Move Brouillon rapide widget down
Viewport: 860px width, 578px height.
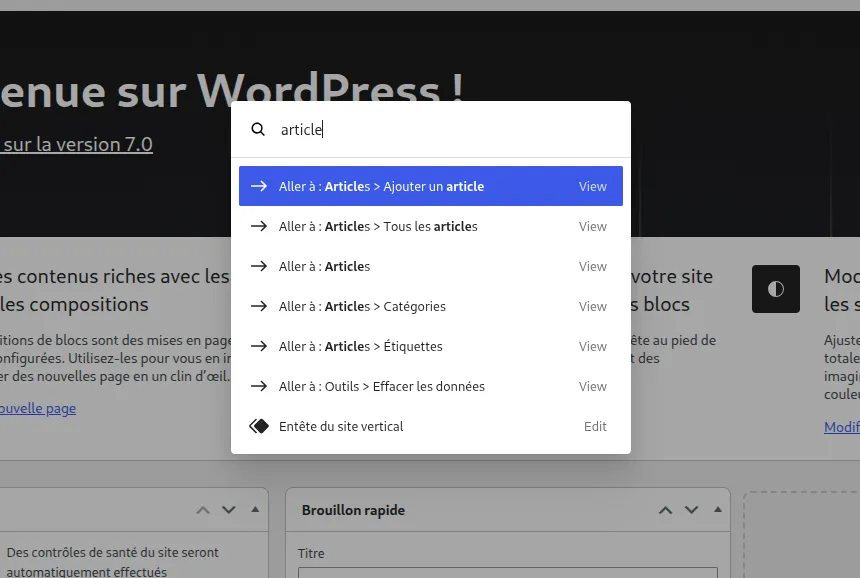coord(692,510)
